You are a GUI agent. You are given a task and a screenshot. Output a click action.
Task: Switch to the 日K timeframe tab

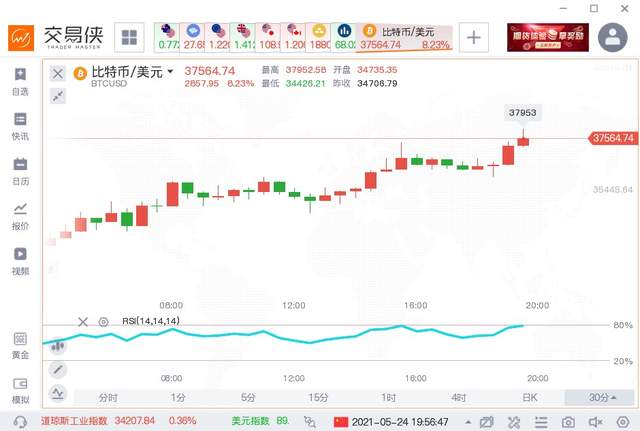(529, 397)
